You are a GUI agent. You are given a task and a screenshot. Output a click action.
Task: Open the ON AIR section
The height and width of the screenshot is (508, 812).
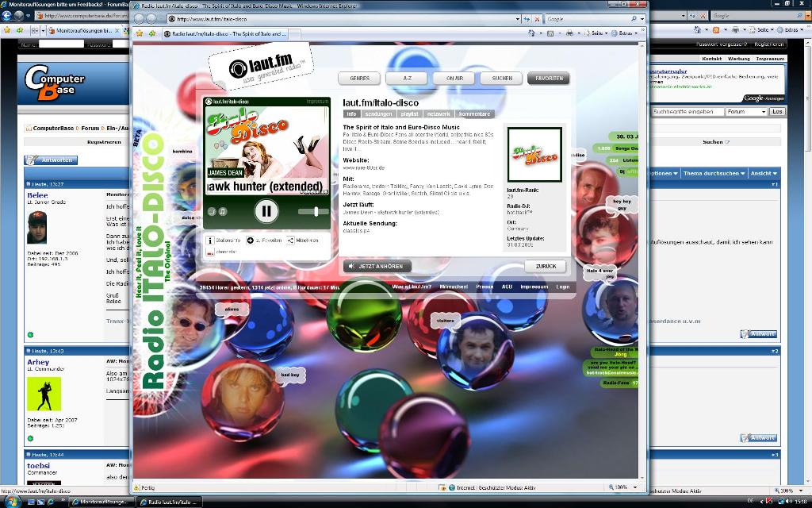454,79
